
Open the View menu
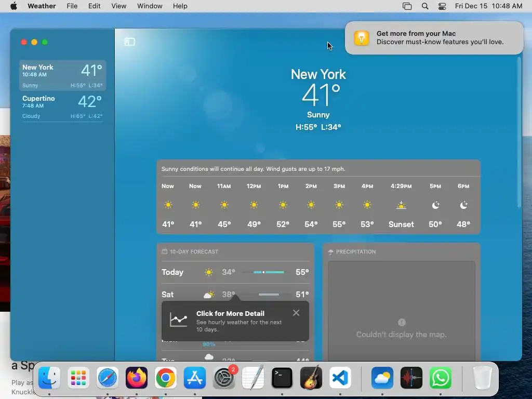[x=119, y=6]
